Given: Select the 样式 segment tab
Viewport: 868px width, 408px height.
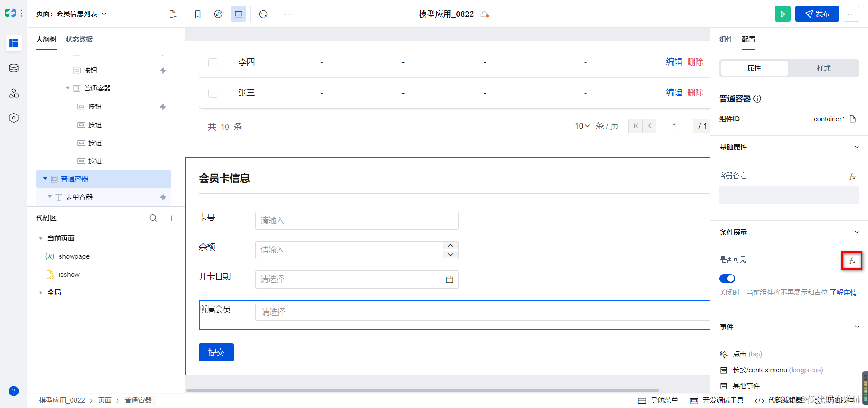Looking at the screenshot, I should [x=824, y=68].
